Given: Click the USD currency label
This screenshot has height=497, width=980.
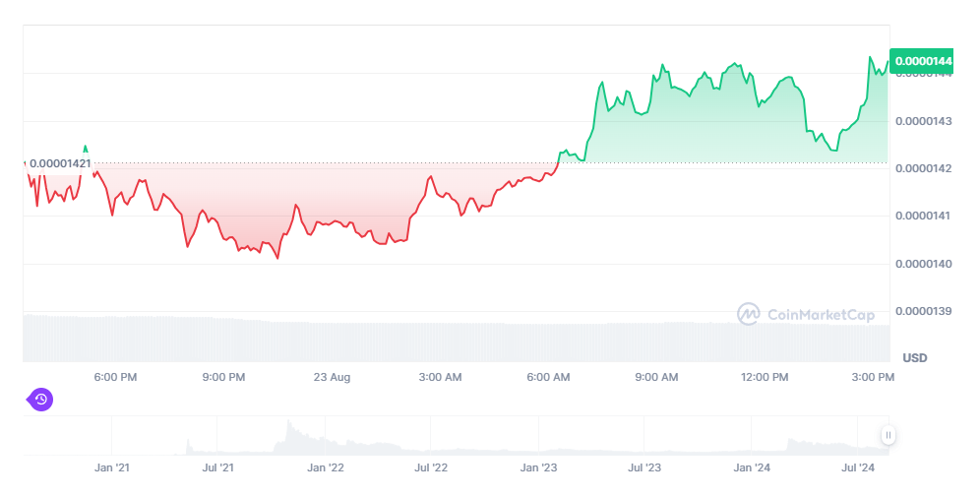Looking at the screenshot, I should [x=914, y=357].
